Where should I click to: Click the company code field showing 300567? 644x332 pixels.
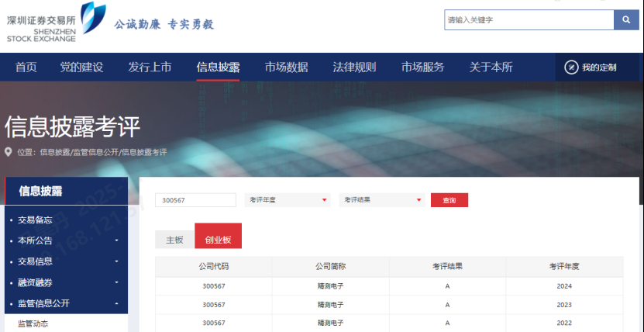tap(195, 200)
